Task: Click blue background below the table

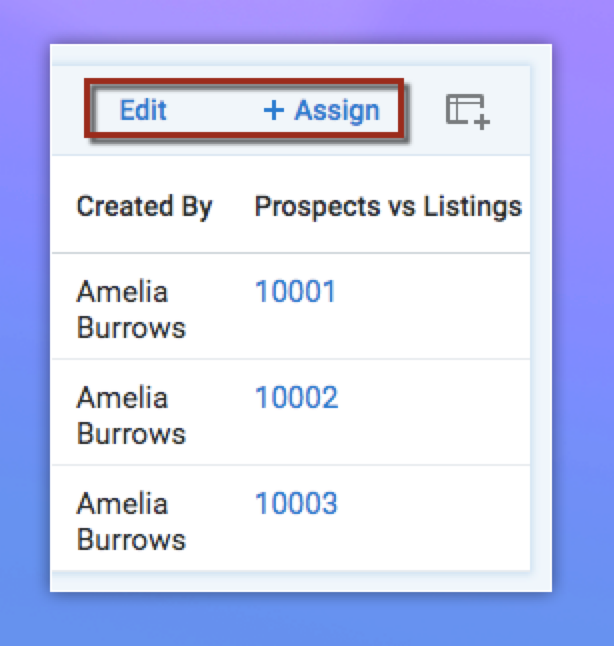Action: coord(300,618)
